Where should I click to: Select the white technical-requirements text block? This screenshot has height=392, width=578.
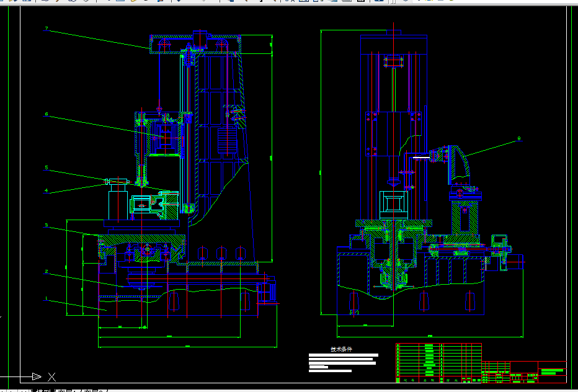pyautogui.click(x=344, y=363)
